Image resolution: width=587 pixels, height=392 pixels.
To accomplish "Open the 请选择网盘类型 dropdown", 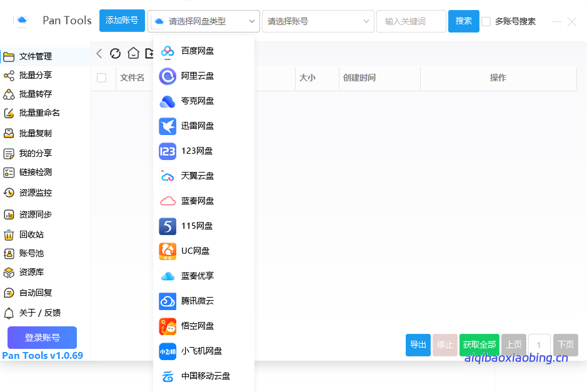I will coord(204,21).
